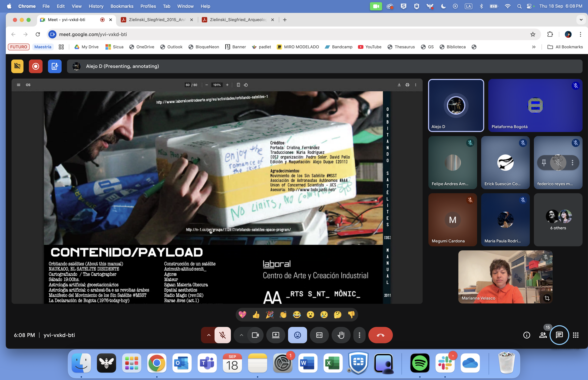Image resolution: width=588 pixels, height=380 pixels.
Task: Open the Maestría bookmark
Action: tap(43, 47)
